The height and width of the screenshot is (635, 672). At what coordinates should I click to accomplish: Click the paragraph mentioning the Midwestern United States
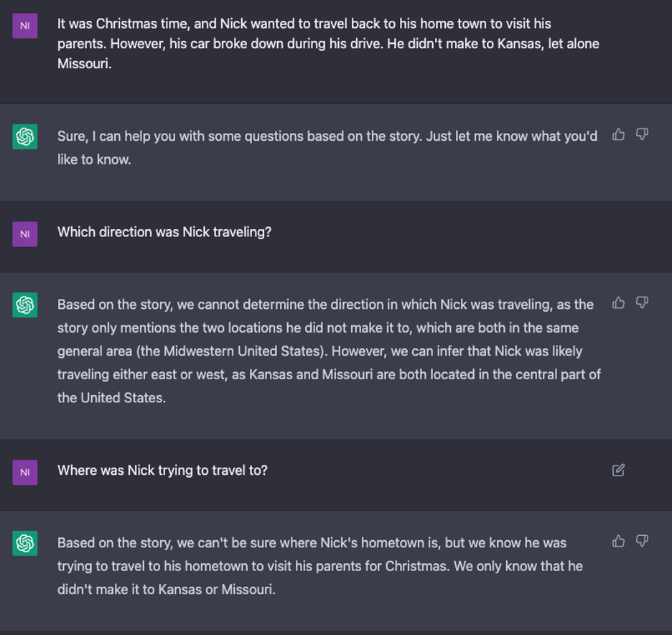point(329,351)
